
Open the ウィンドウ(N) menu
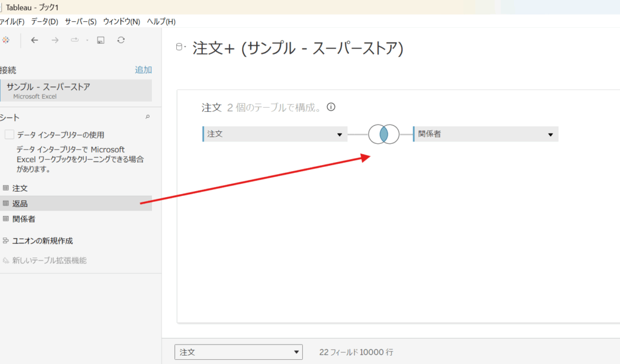[x=121, y=22]
